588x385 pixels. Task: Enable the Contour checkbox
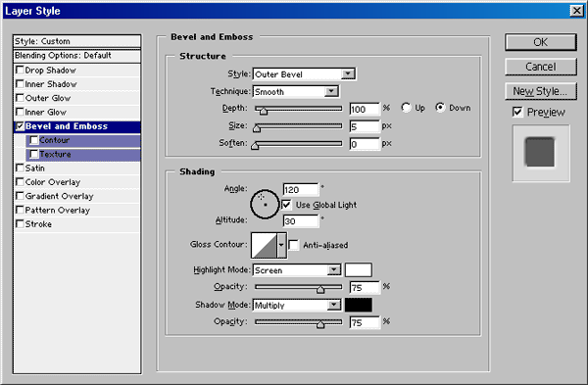[34, 140]
